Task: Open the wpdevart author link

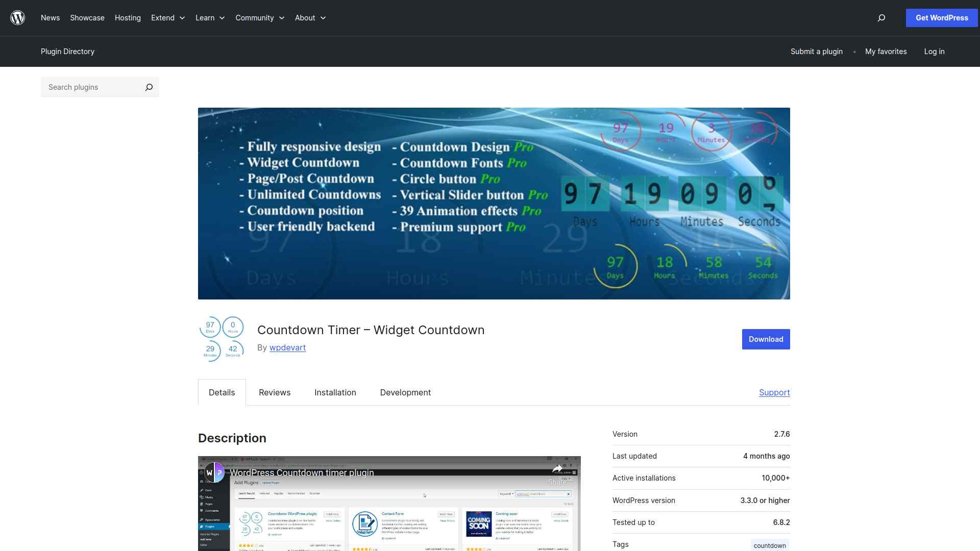Action: tap(287, 347)
